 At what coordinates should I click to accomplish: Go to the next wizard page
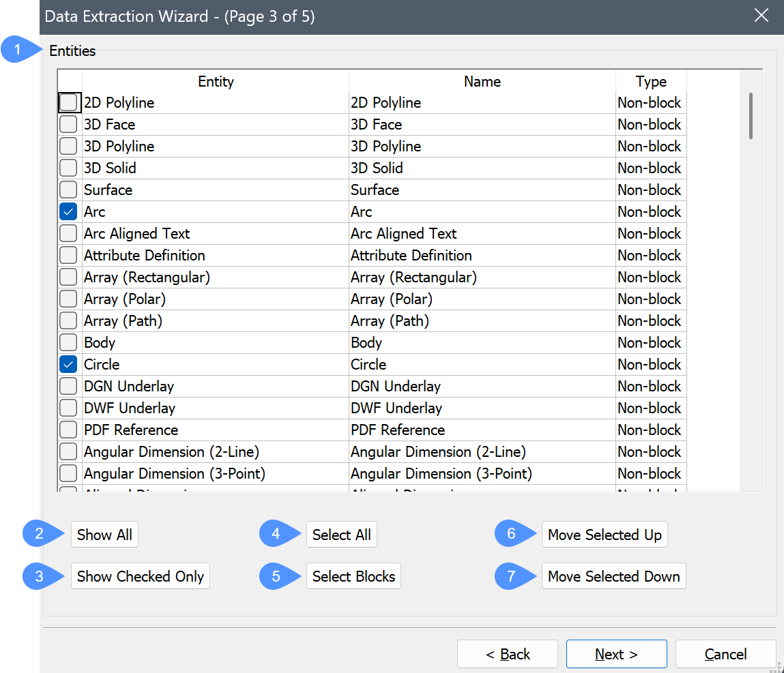616,655
